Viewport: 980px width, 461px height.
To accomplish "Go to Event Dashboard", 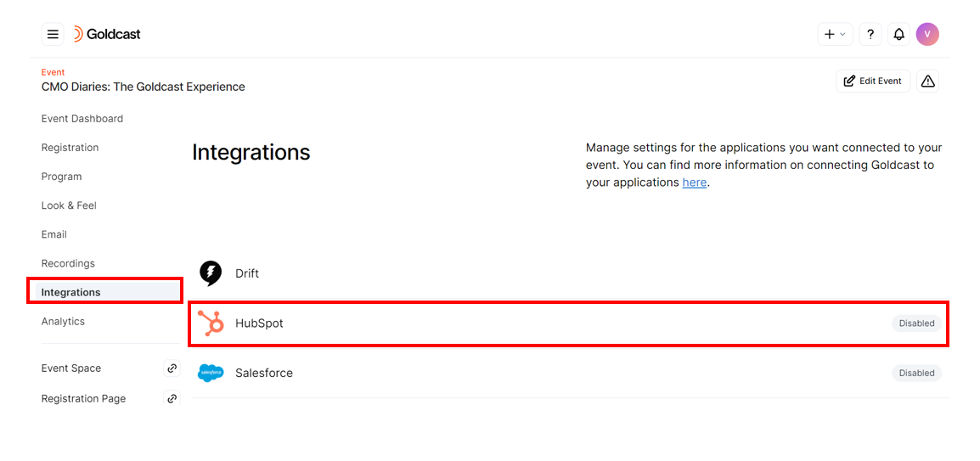I will 82,119.
